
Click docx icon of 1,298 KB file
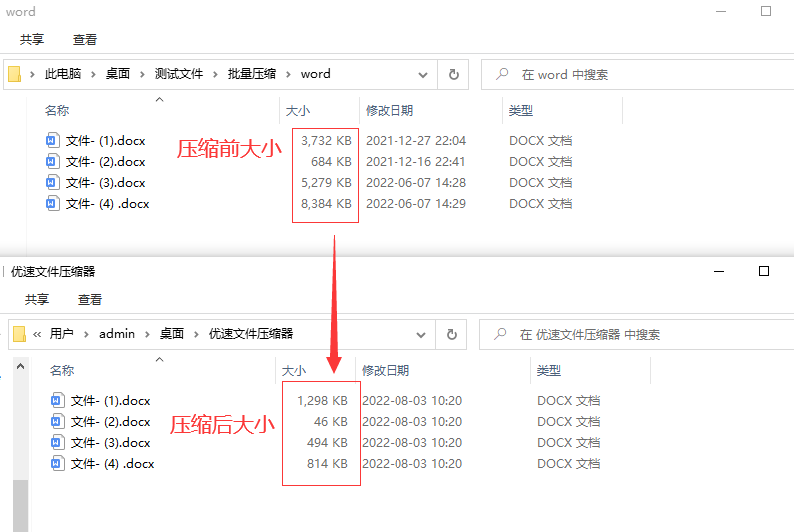point(57,400)
